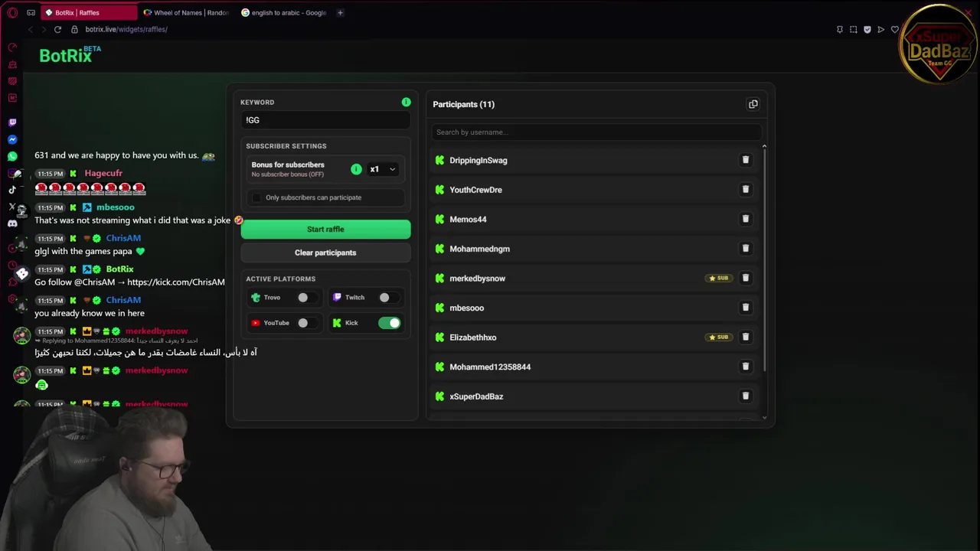Click the Start raffle button

[325, 229]
